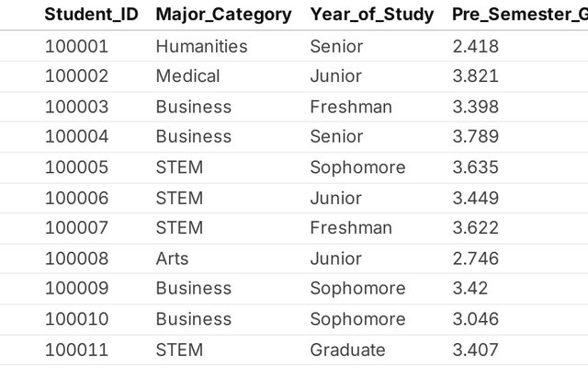Select Student ID cell 100007
This screenshot has width=588, height=368.
point(76,228)
